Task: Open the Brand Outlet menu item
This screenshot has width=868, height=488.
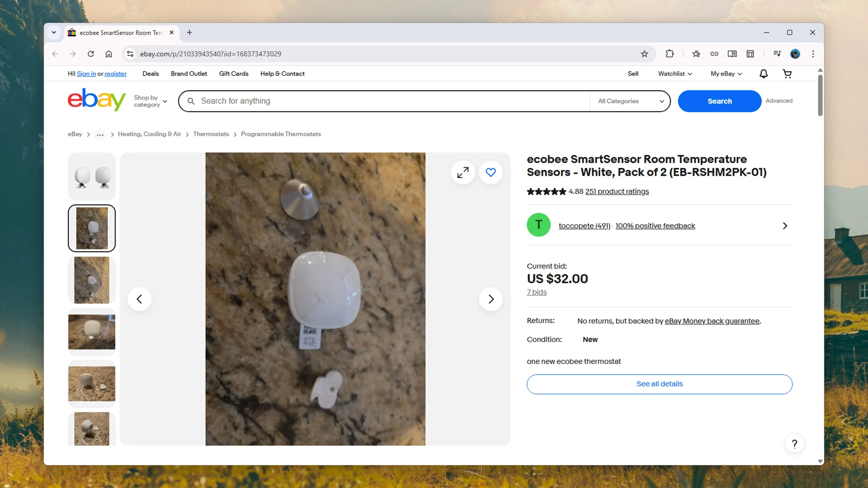Action: click(189, 74)
